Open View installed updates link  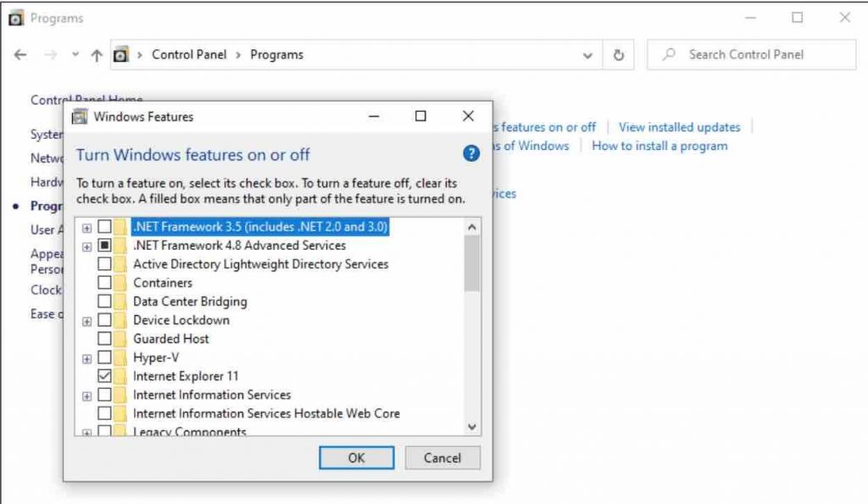[679, 126]
